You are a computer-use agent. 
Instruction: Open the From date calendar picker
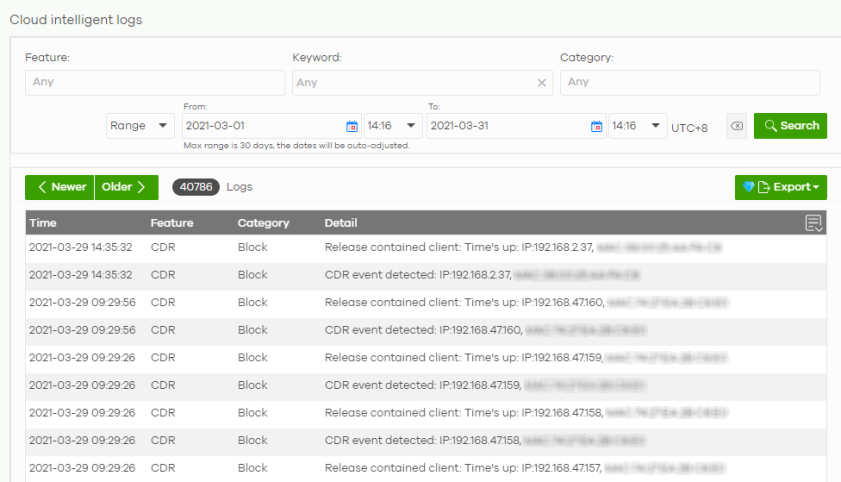351,126
